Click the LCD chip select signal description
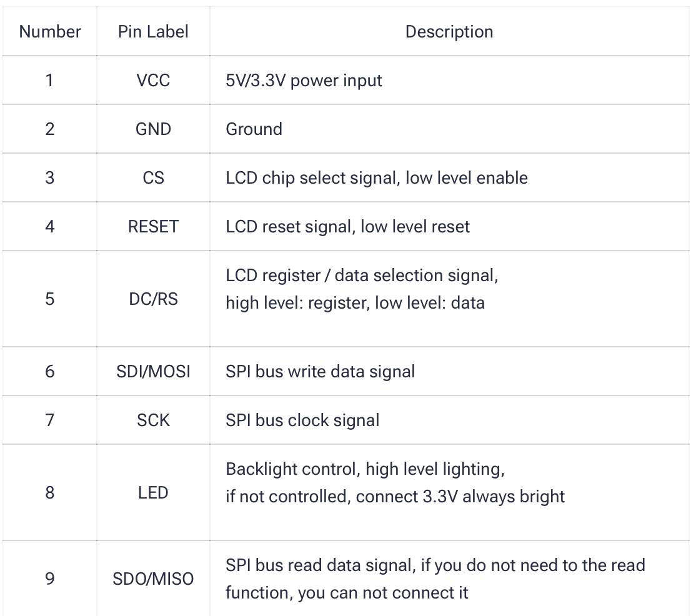Image resolution: width=691 pixels, height=616 pixels. coord(376,178)
